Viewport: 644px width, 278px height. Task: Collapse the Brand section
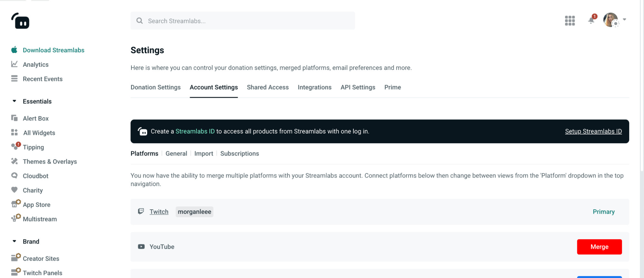(14, 241)
